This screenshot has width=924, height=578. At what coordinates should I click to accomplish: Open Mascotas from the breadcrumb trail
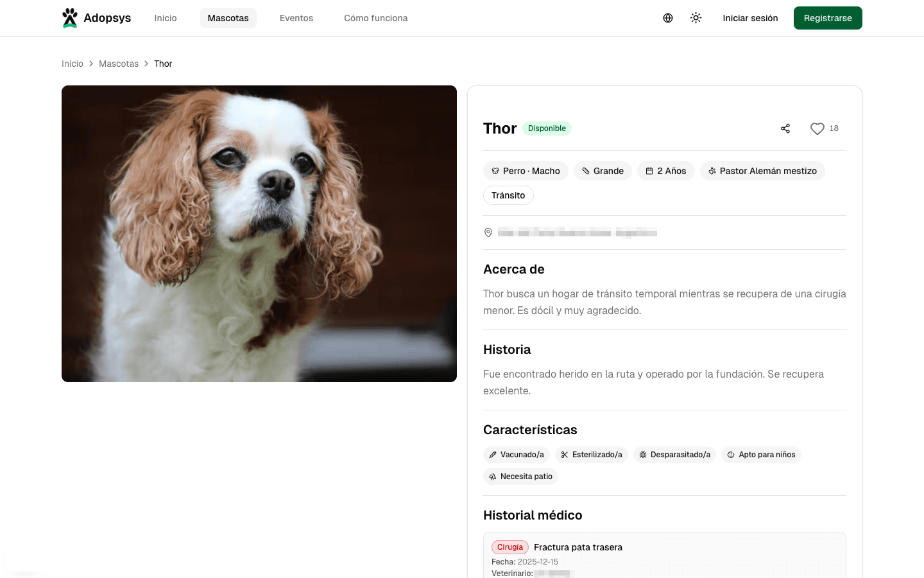click(119, 64)
